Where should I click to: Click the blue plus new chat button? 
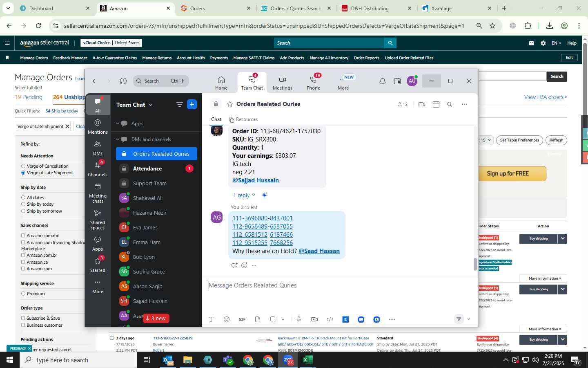point(192,104)
